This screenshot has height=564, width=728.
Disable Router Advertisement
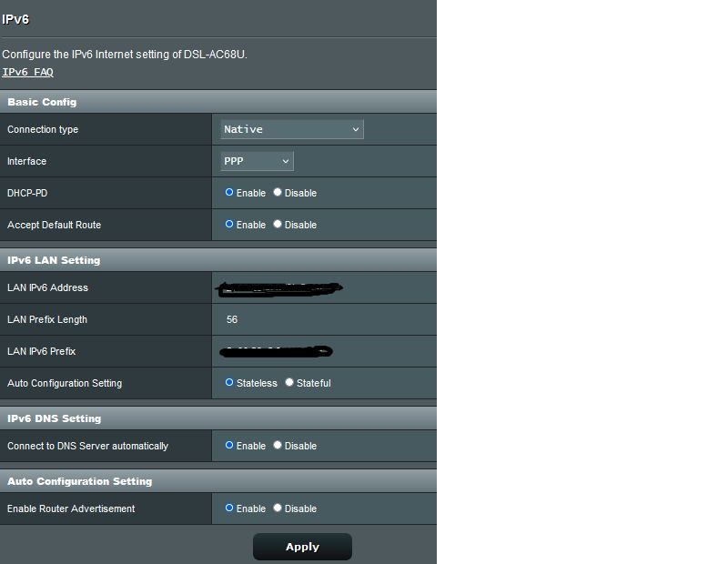[278, 509]
